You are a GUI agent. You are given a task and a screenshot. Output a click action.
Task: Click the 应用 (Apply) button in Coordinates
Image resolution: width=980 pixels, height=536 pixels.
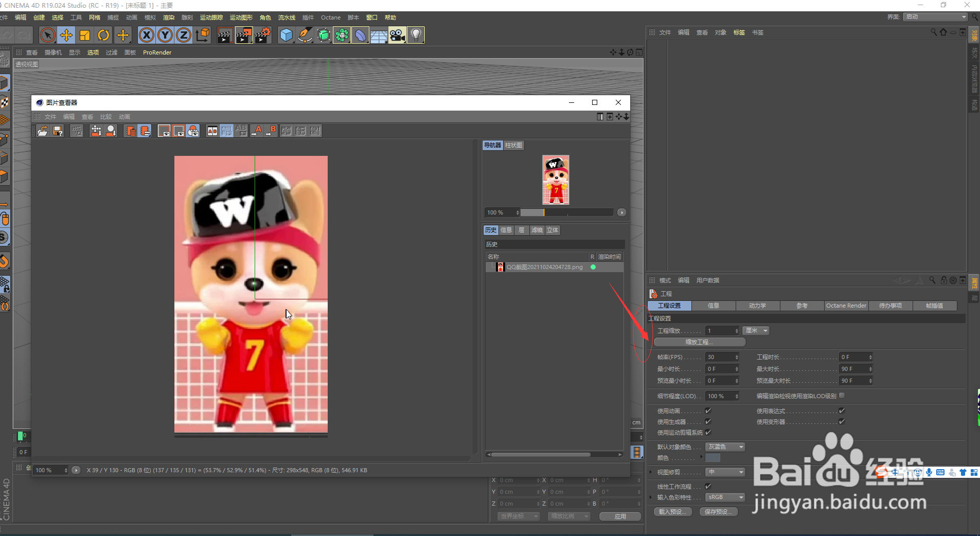click(x=620, y=516)
